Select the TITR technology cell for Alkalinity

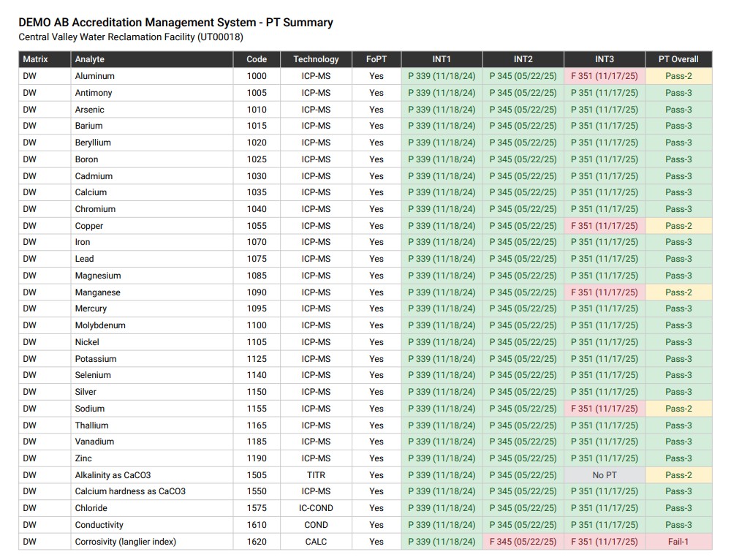pyautogui.click(x=316, y=475)
